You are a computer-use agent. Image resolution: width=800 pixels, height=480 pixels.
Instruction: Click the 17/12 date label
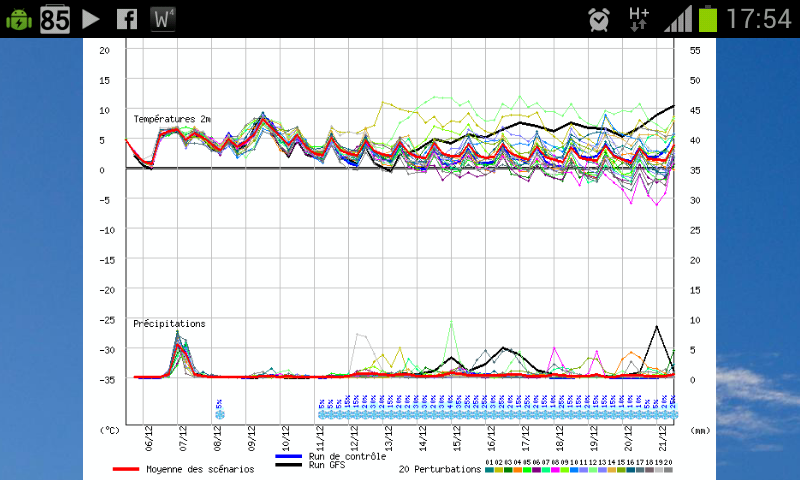526,438
